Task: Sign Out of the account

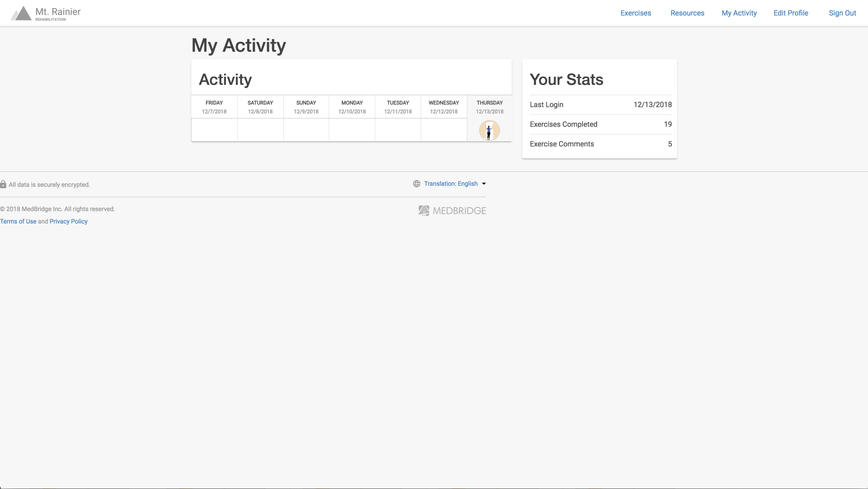Action: pos(842,13)
